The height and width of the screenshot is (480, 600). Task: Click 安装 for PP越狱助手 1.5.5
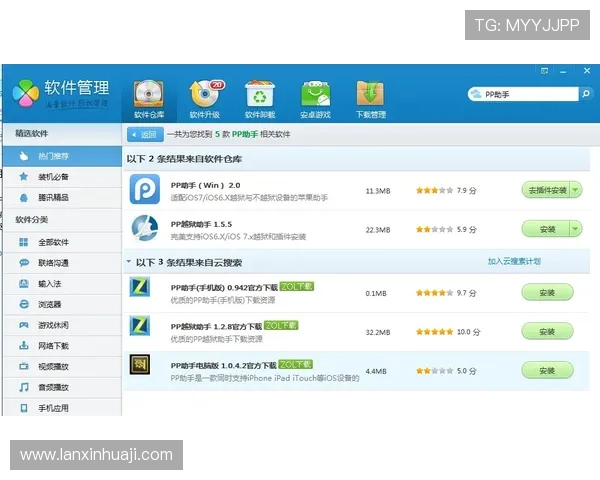tap(546, 229)
